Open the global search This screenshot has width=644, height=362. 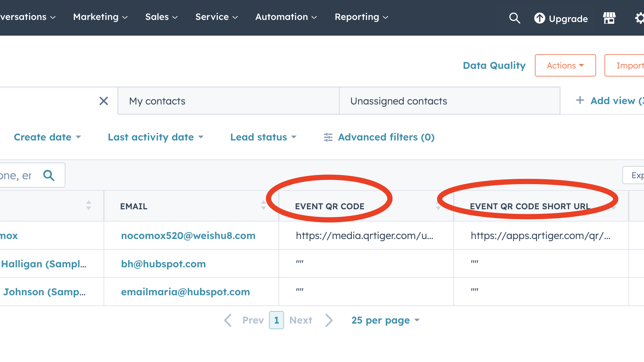514,18
